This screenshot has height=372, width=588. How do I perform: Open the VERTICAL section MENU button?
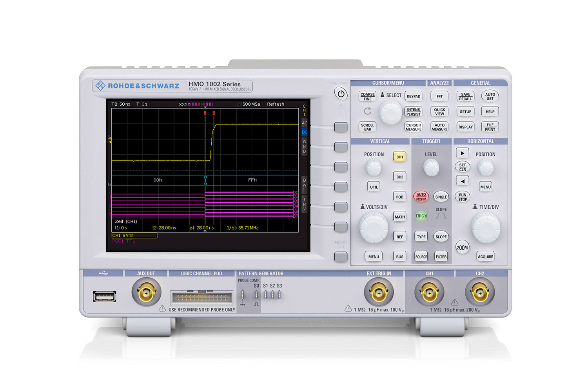374,257
